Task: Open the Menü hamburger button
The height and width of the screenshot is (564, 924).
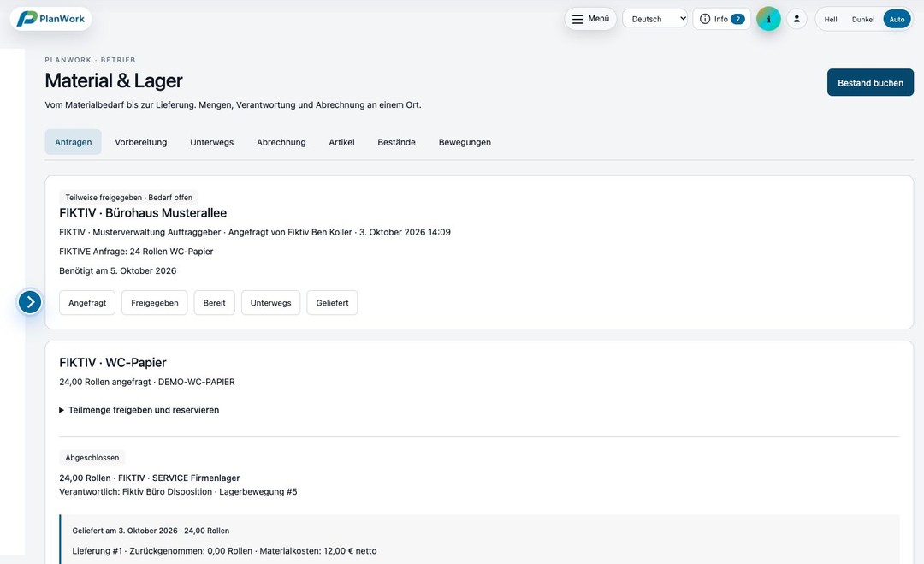Action: (590, 19)
